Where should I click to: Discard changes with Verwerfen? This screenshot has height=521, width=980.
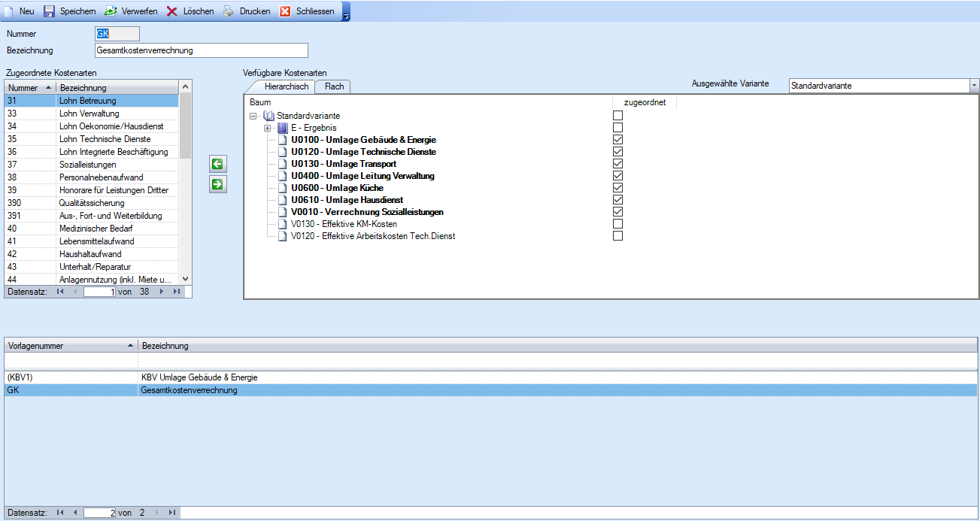131,11
